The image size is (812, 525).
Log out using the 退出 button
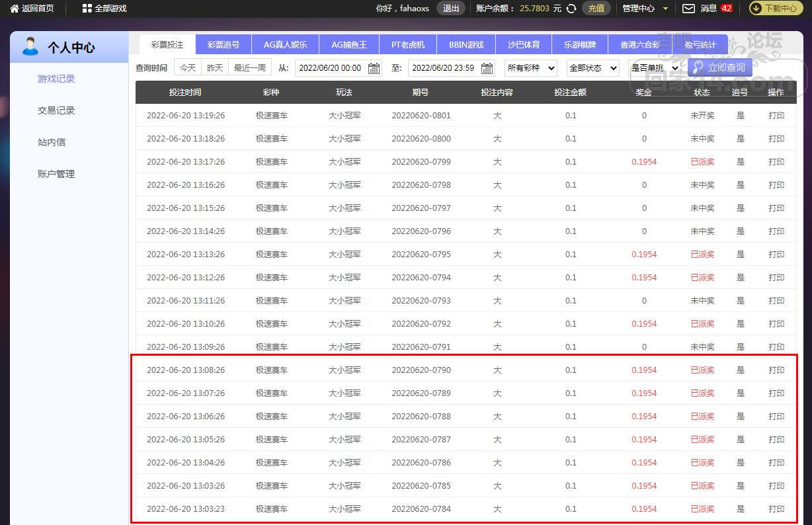451,9
